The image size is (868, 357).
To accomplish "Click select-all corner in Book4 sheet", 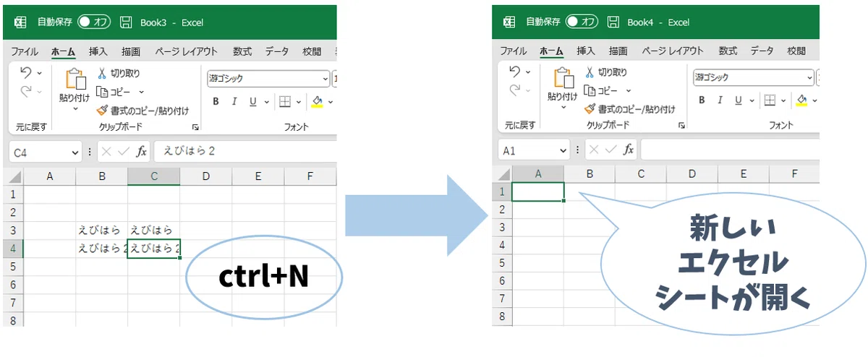I will (x=502, y=173).
